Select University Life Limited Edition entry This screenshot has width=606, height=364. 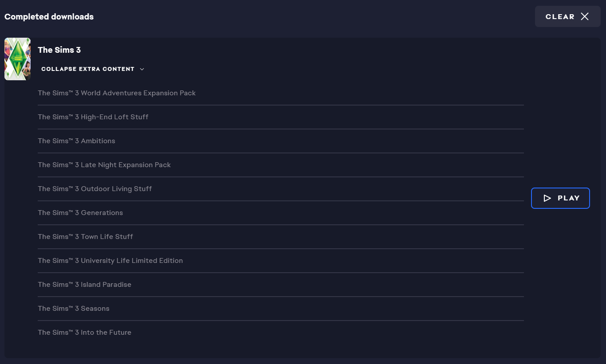pos(281,261)
